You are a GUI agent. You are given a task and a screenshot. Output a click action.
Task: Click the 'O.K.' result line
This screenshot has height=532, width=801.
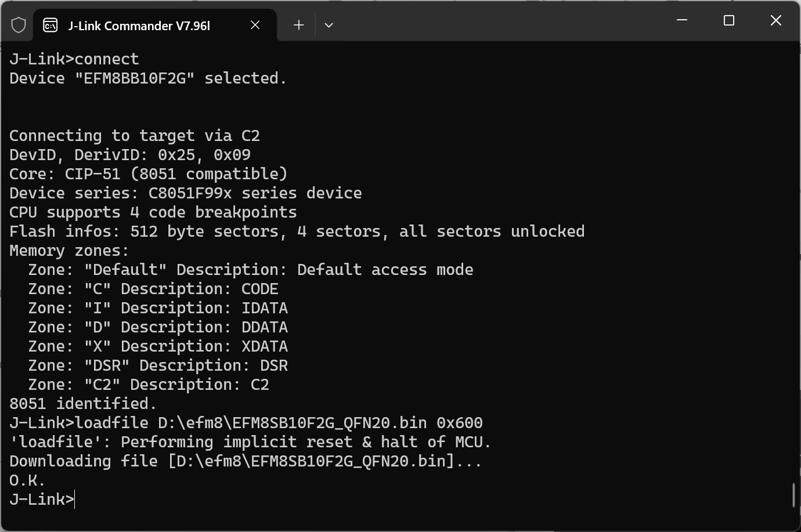[27, 480]
